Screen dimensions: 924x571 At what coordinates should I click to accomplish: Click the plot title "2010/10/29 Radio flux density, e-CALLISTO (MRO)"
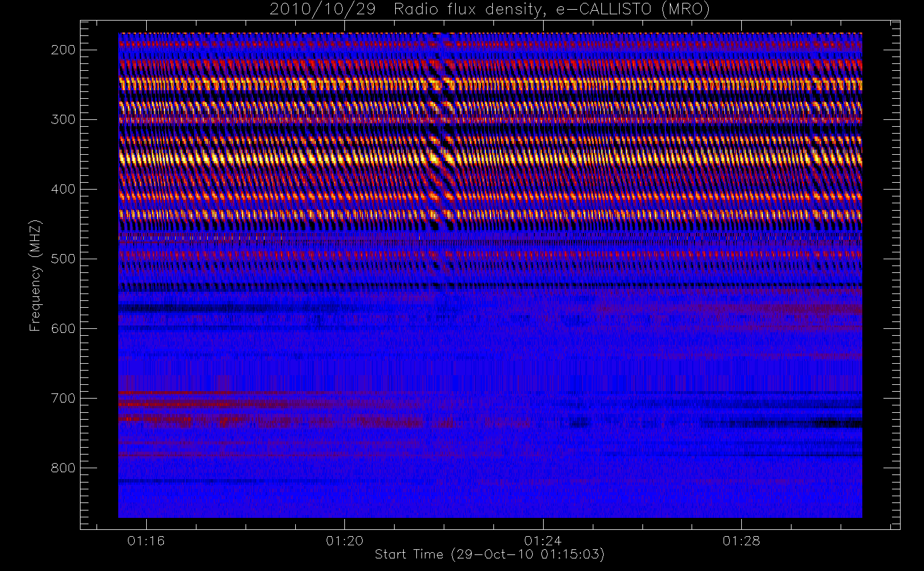coord(489,10)
